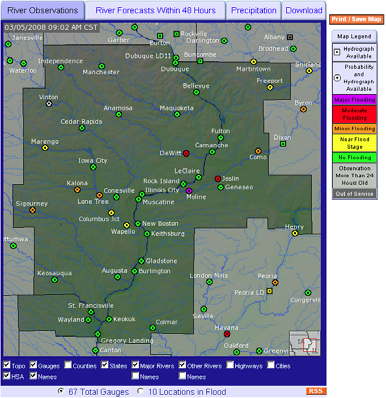Select the green London Mills gauge marker
This screenshot has width=386, height=398.
point(209,282)
